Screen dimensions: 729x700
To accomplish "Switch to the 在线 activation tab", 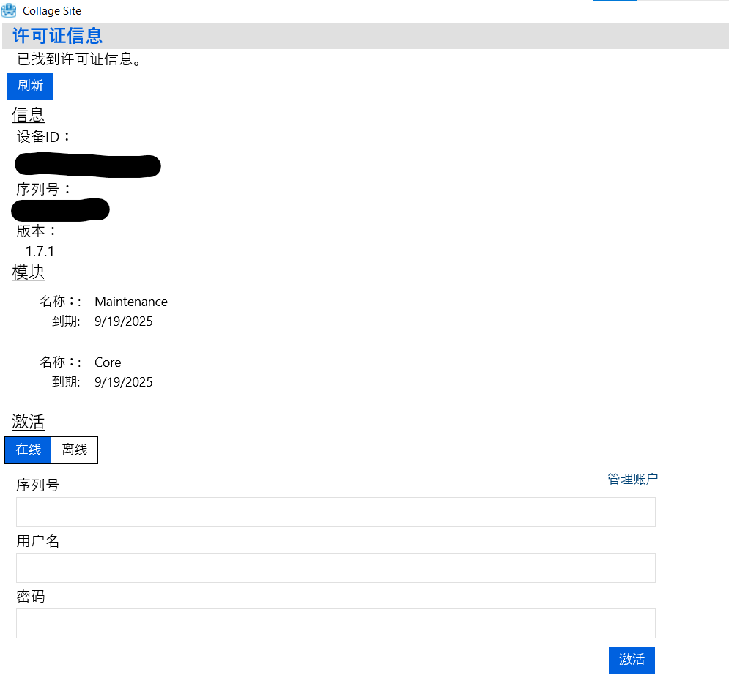I will [x=29, y=450].
